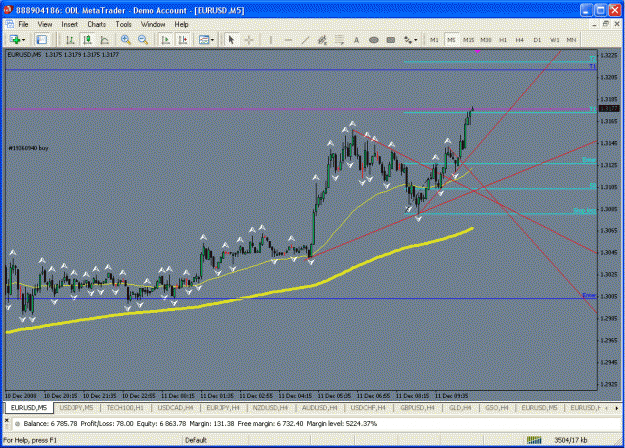Open a new chart with the toolbar icon
The image size is (625, 448).
(x=15, y=39)
